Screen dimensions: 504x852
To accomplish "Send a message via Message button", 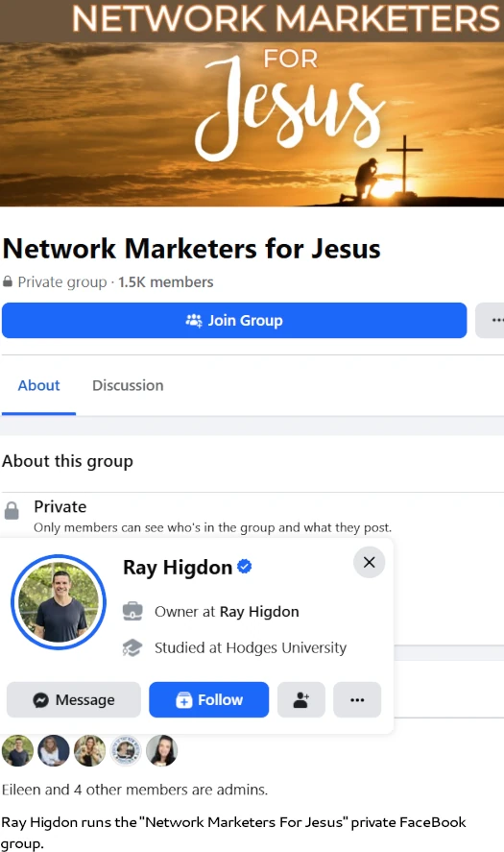I will [x=74, y=700].
